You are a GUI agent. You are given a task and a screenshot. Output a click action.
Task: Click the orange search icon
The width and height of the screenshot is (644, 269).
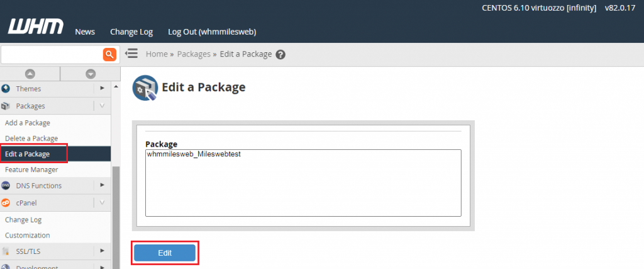109,54
